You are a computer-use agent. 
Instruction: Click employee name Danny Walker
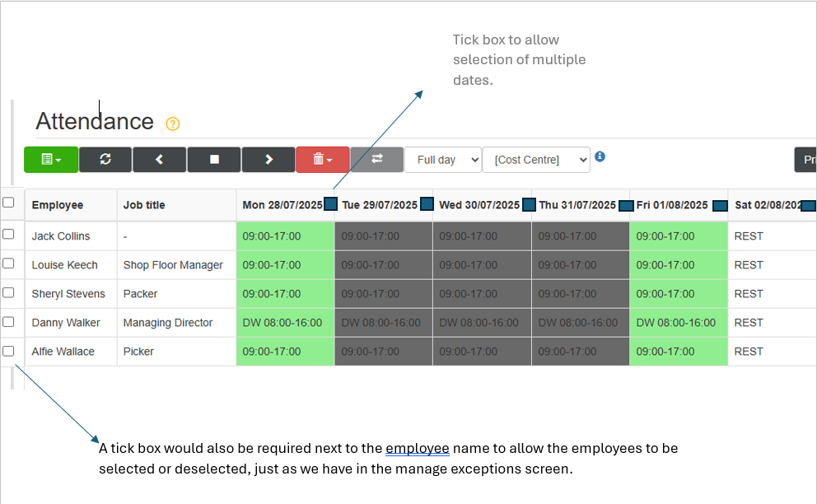click(66, 323)
